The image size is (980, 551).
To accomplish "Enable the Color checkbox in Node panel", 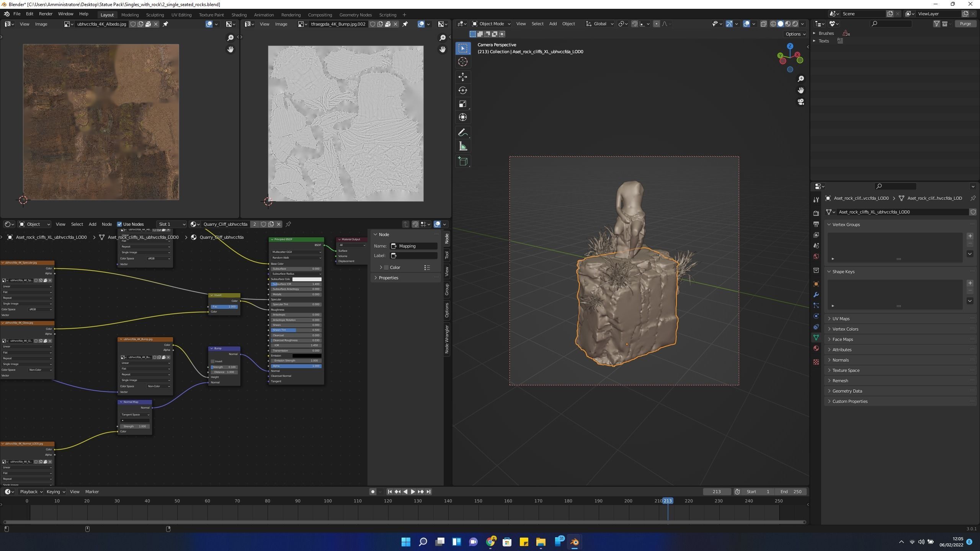I will pyautogui.click(x=386, y=267).
